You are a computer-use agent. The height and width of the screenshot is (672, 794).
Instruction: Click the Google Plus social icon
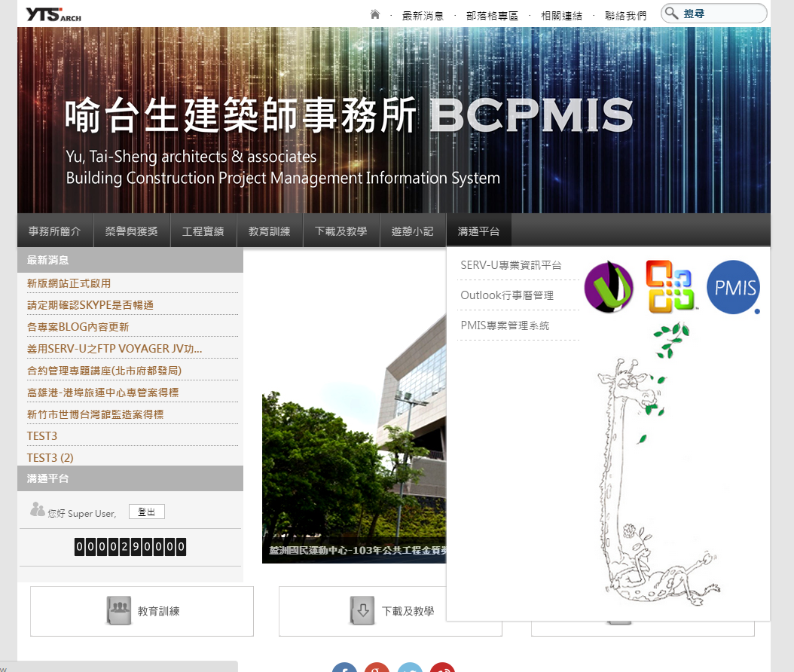377,667
